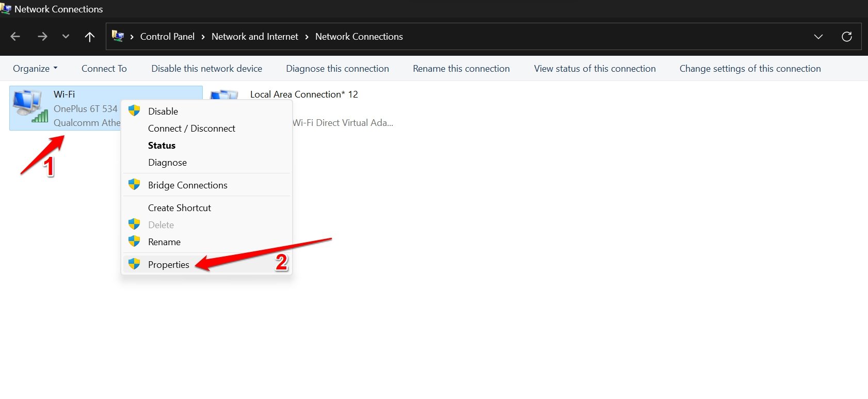The width and height of the screenshot is (868, 399).
Task: Select Disable in the context menu
Action: pyautogui.click(x=163, y=111)
